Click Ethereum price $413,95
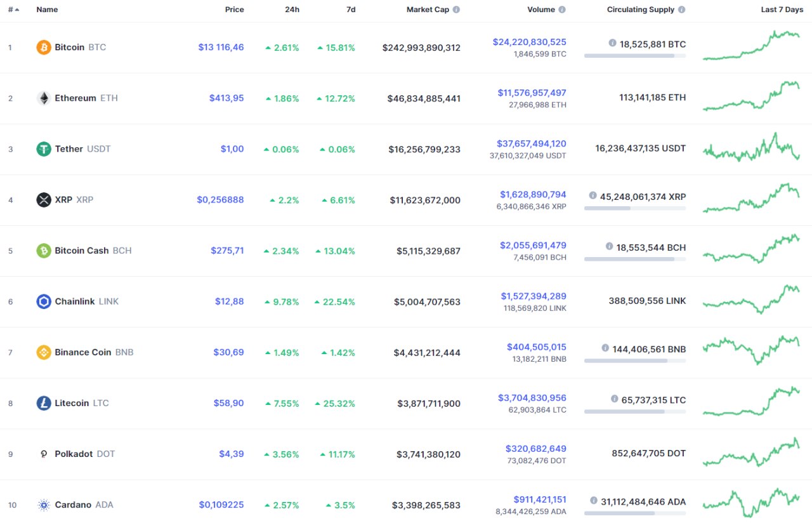Screen dimensions: 812x528 point(226,98)
